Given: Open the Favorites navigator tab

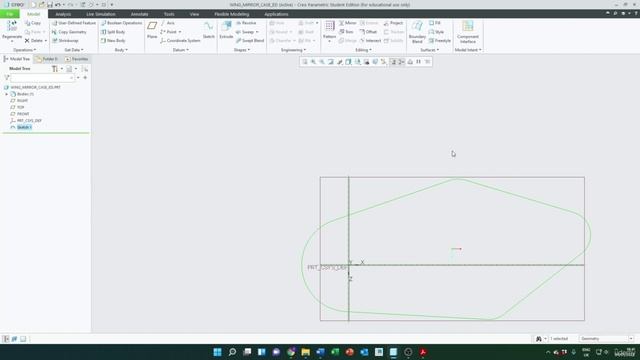Looking at the screenshot, I should [76, 59].
